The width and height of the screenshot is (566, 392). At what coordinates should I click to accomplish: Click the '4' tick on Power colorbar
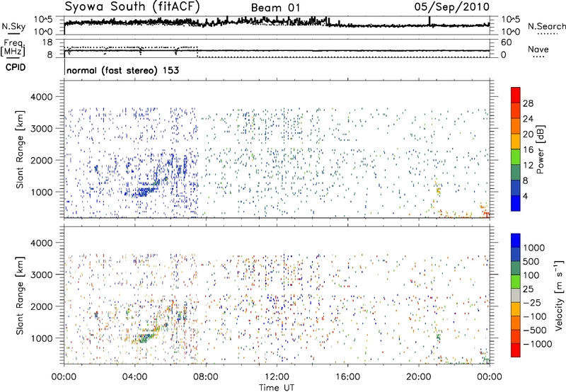click(525, 196)
